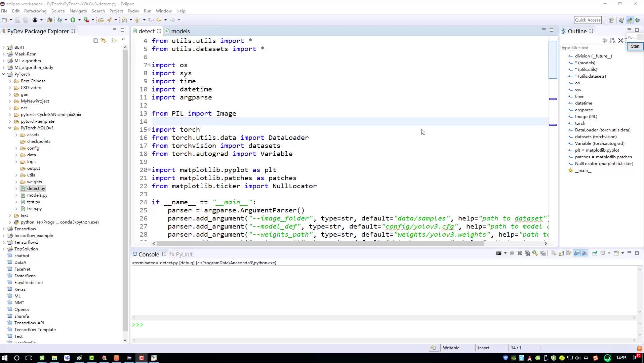Screen dimensions: 644x363
Task: Switch to PyDev perspective python icon
Action: (630, 20)
